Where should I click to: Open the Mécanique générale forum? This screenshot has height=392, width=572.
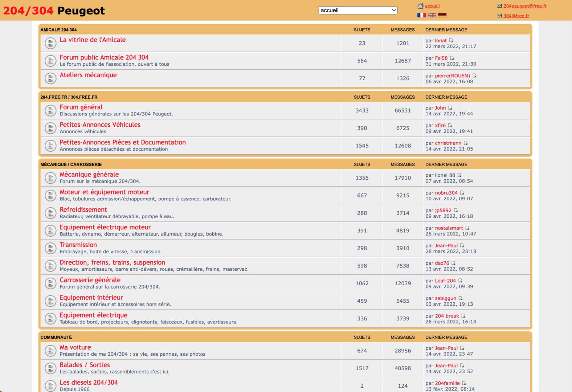pos(89,175)
